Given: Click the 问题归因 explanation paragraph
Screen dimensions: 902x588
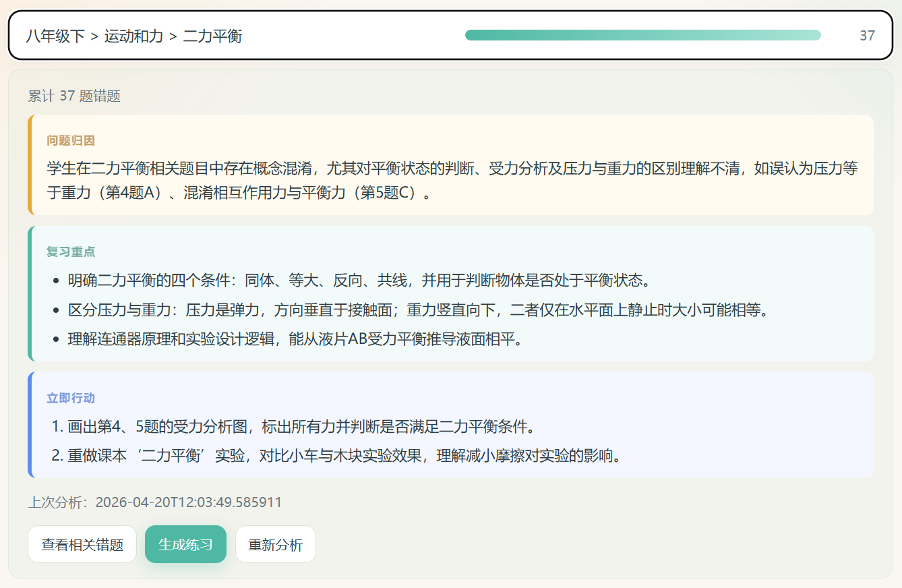Looking at the screenshot, I should [x=445, y=182].
